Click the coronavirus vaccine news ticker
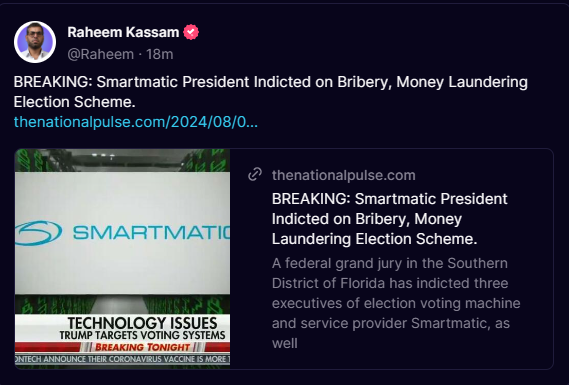Image resolution: width=569 pixels, height=385 pixels. point(122,359)
